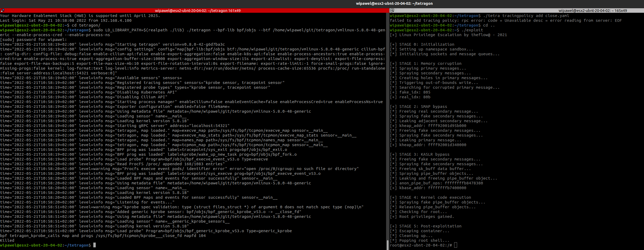Image resolution: width=644 pixels, height=250 pixels.
Task: Click the 'Starting process manager' log line
Action: tap(191, 102)
